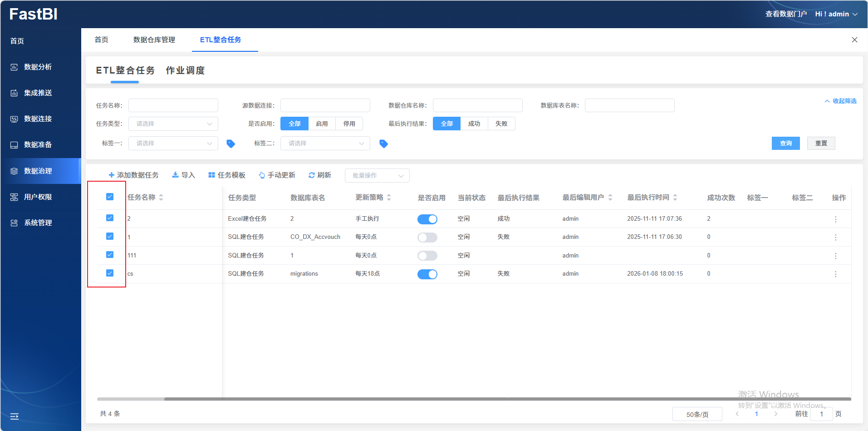The image size is (868, 431).
Task: Open 数据连接 in the left sidebar
Action: point(38,119)
